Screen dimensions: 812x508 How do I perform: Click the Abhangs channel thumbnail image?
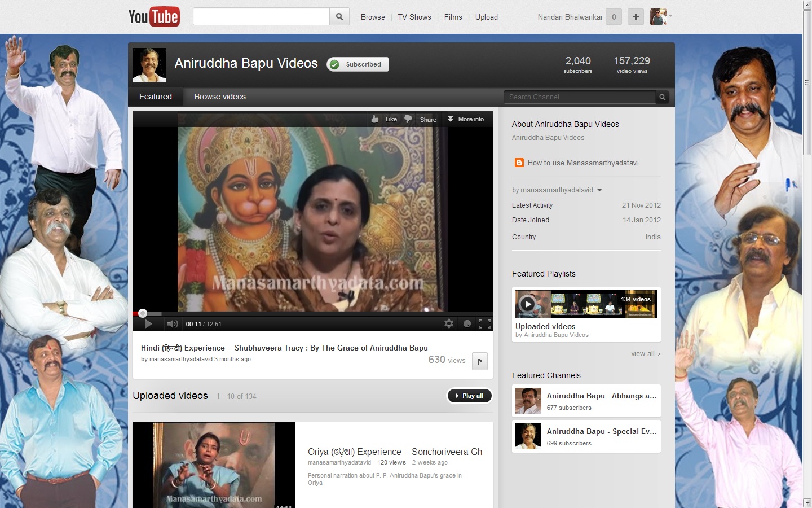coord(528,401)
